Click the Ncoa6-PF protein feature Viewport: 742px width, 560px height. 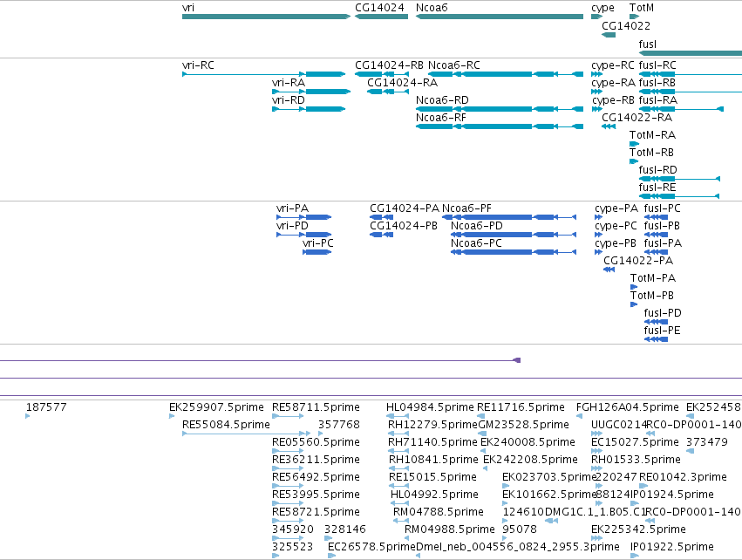509,217
